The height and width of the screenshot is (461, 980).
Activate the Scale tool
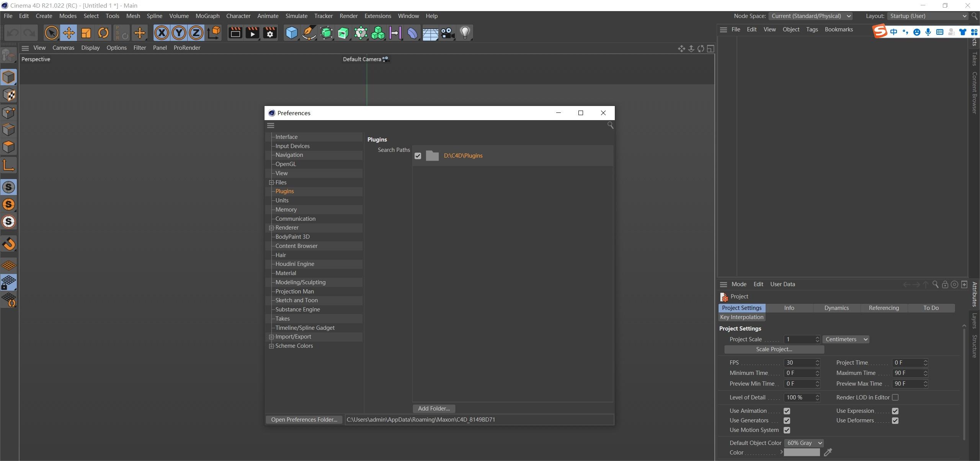86,33
